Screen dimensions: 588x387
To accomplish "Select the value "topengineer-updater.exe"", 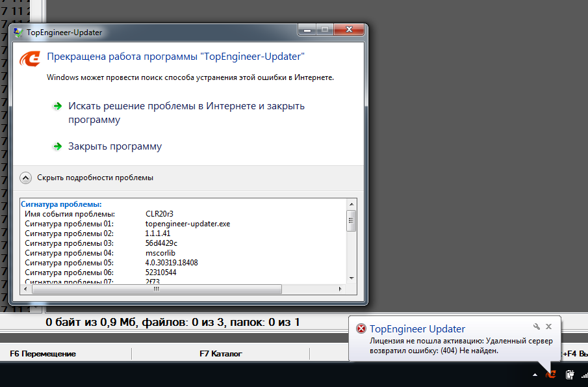I will point(188,224).
